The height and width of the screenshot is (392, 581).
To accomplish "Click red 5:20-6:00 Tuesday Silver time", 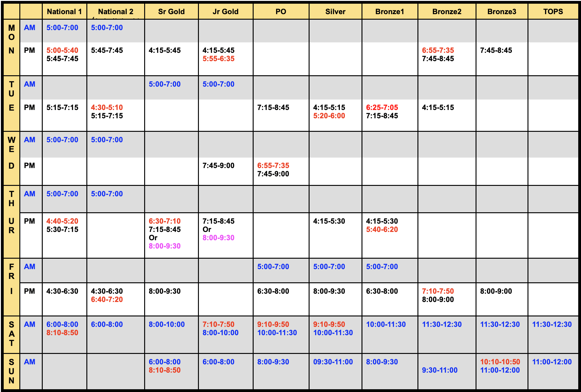I will (329, 116).
